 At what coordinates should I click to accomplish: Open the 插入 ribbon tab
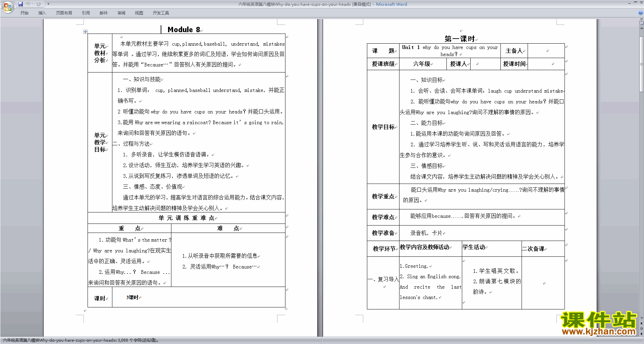(x=42, y=13)
